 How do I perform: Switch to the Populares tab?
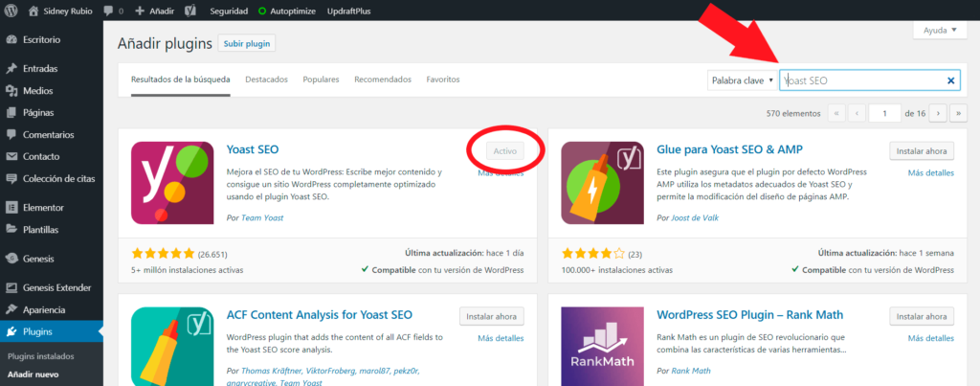coord(321,79)
